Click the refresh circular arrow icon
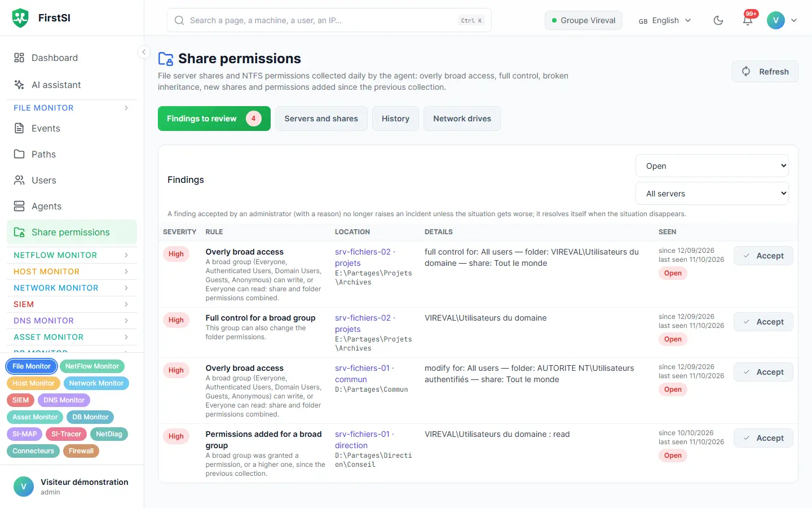Image resolution: width=812 pixels, height=508 pixels. pyautogui.click(x=746, y=71)
